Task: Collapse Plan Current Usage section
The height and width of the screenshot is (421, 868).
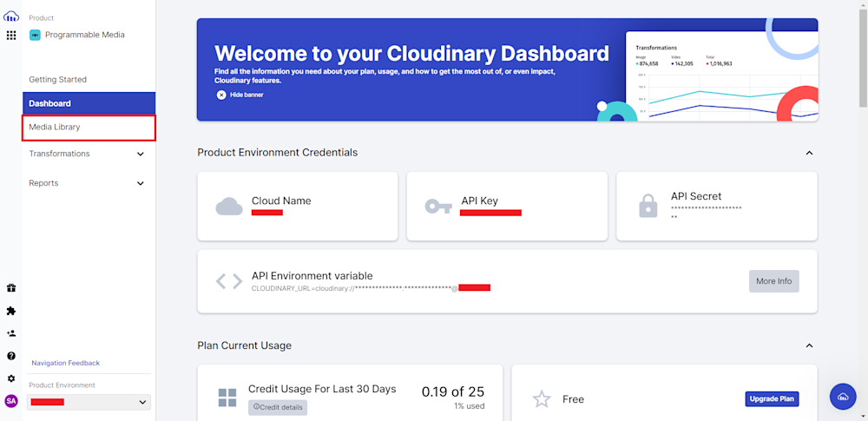Action: 809,345
